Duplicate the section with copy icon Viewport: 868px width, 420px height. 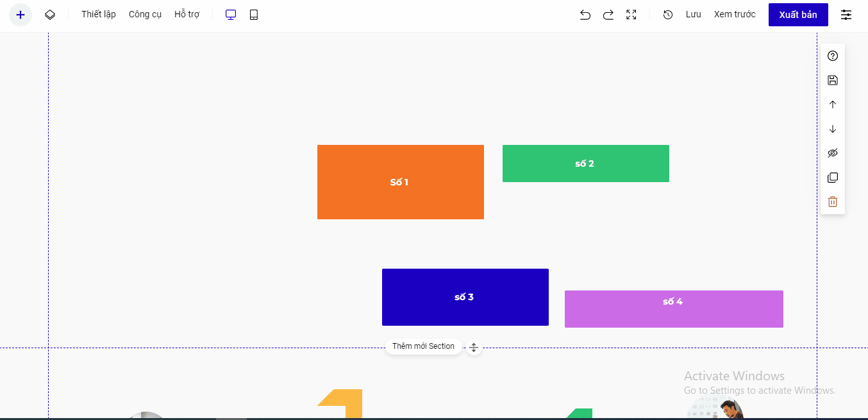pos(833,178)
